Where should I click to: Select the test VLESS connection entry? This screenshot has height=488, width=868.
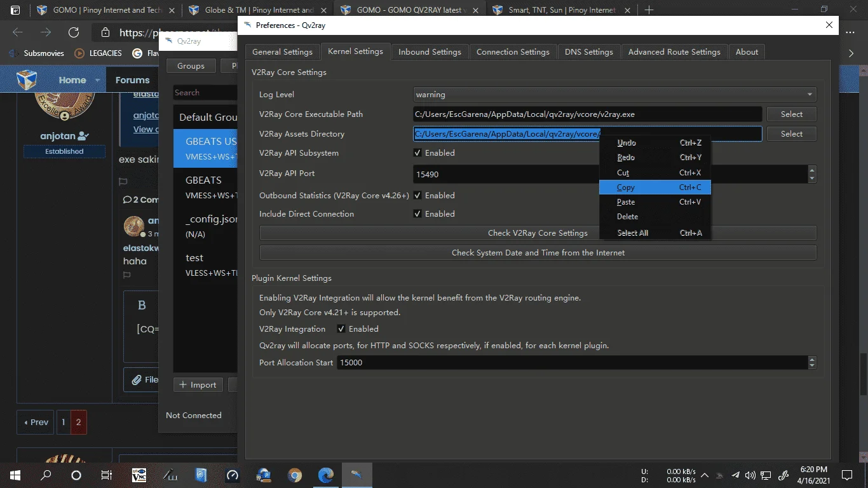[205, 265]
